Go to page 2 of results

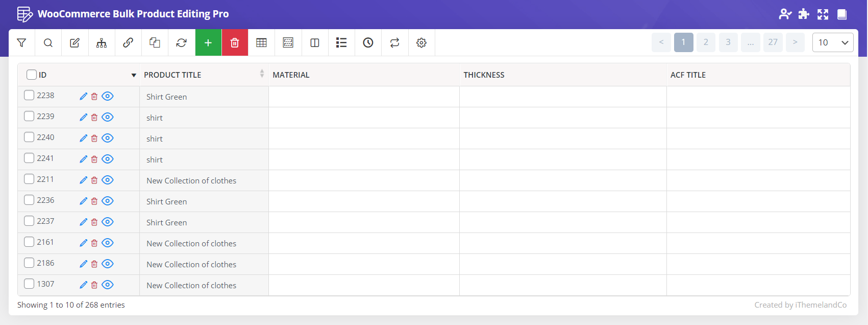click(x=706, y=42)
